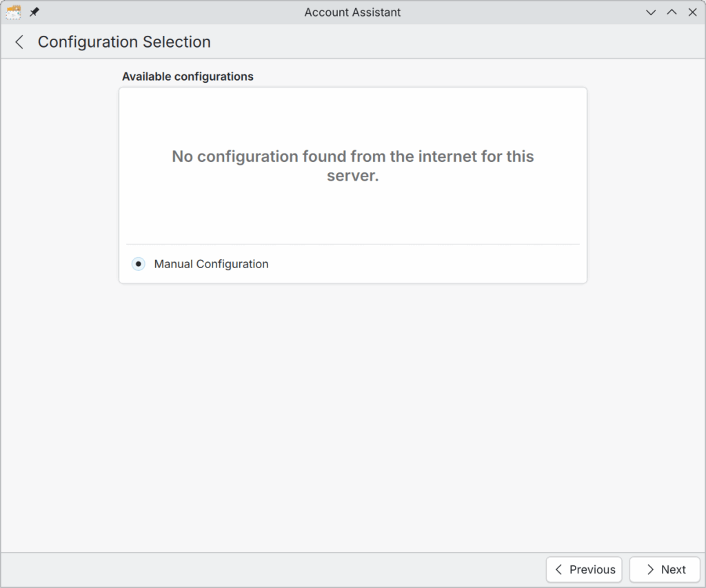Return to the Previous page
Image resolution: width=706 pixels, height=588 pixels.
(x=584, y=569)
